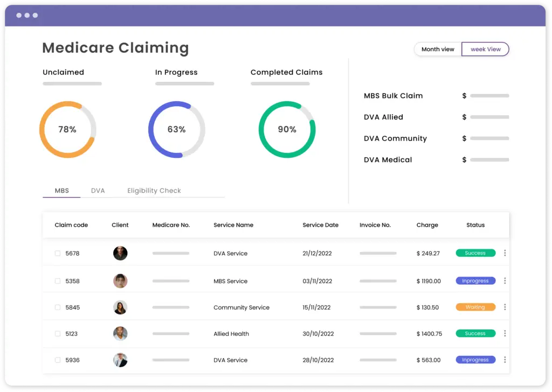Open the client photo on claim 5845
Viewport: 552px width, 392px height.
[x=120, y=307]
